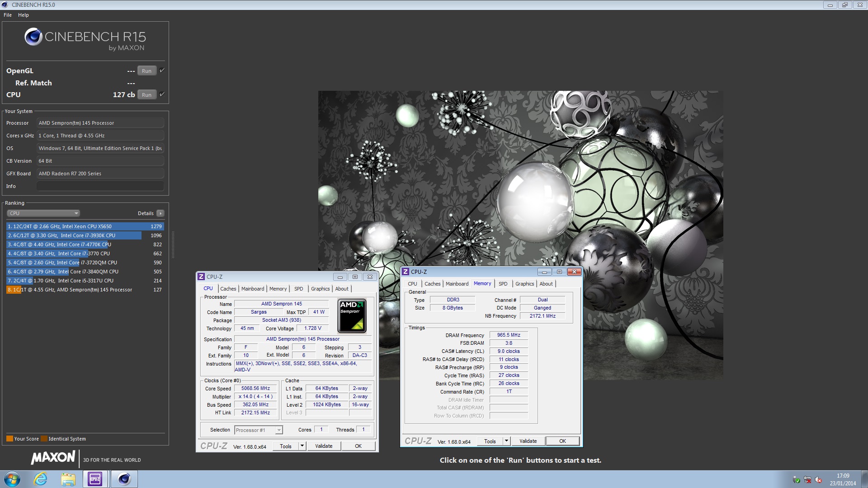Click the CPU-Z title icon in left window
Image resolution: width=868 pixels, height=488 pixels.
tap(201, 277)
